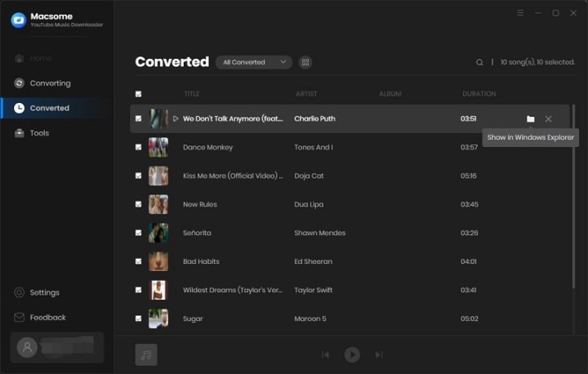Click artist name Taylor Swift
588x374 pixels.
[x=313, y=290]
